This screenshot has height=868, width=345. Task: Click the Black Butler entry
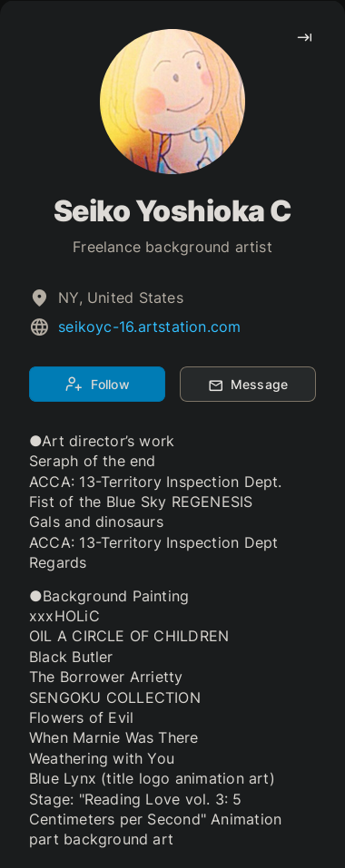point(71,657)
